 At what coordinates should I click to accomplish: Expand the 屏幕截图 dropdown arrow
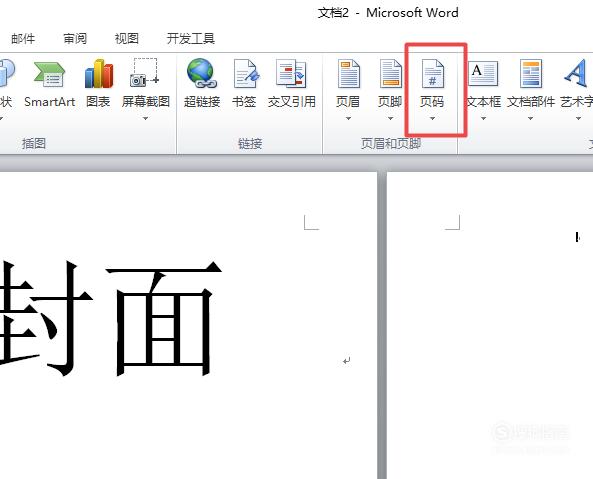pos(146,119)
